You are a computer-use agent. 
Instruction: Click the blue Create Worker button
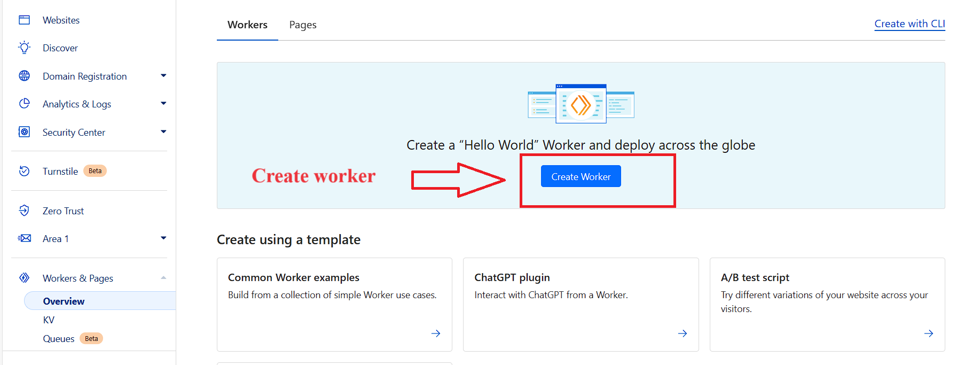pos(581,176)
